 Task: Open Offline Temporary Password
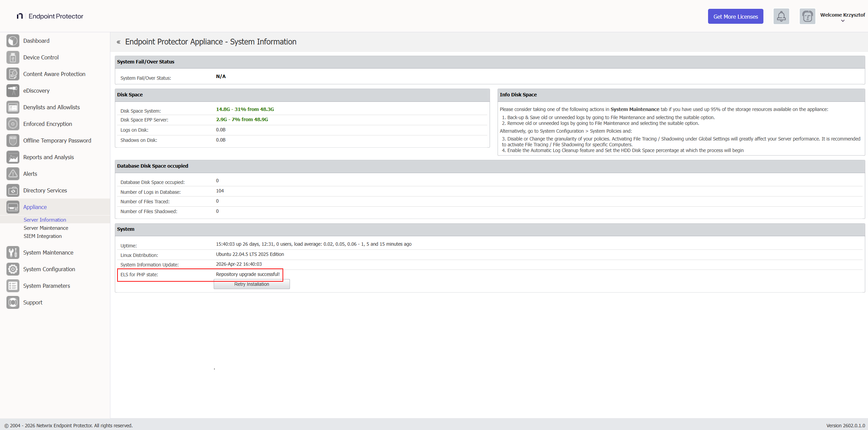57,140
